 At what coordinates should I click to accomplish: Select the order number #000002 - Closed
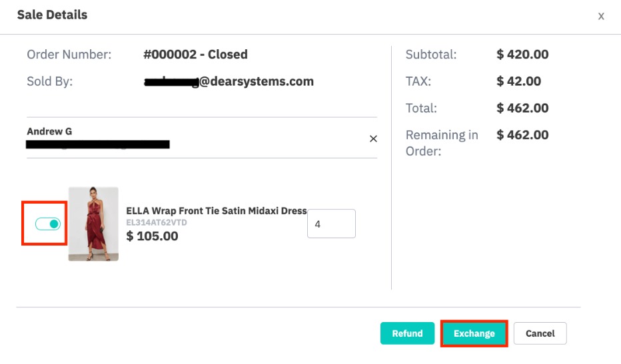coord(195,54)
